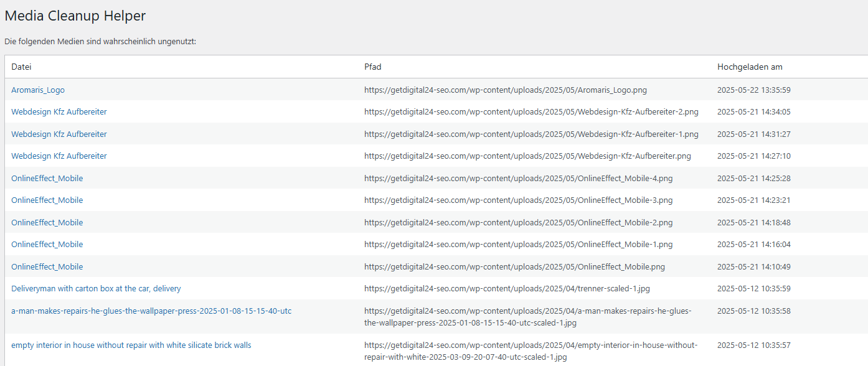The image size is (868, 366).
Task: Open the empty interior in house link
Action: tap(131, 345)
